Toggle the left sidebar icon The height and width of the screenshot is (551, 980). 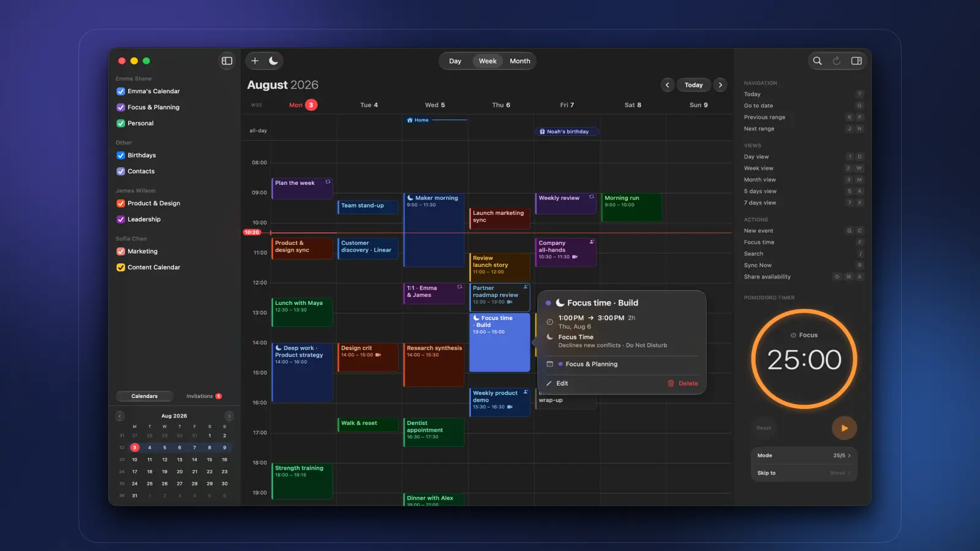coord(227,61)
